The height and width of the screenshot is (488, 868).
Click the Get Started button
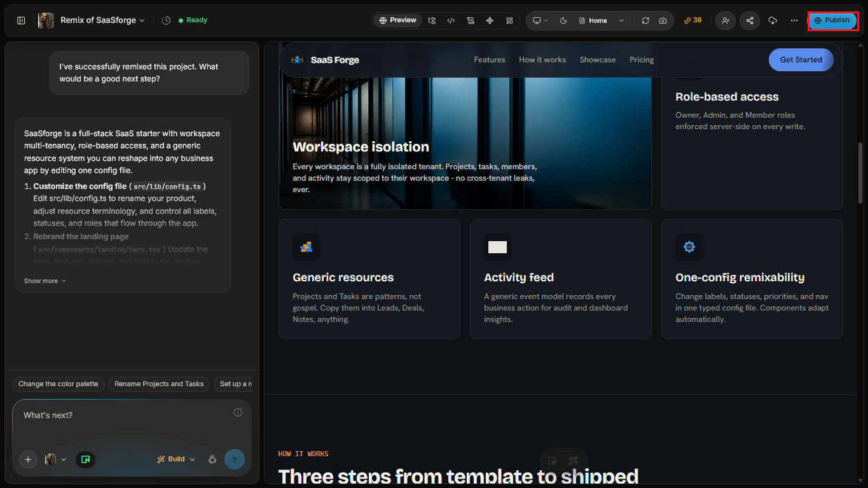click(x=801, y=60)
